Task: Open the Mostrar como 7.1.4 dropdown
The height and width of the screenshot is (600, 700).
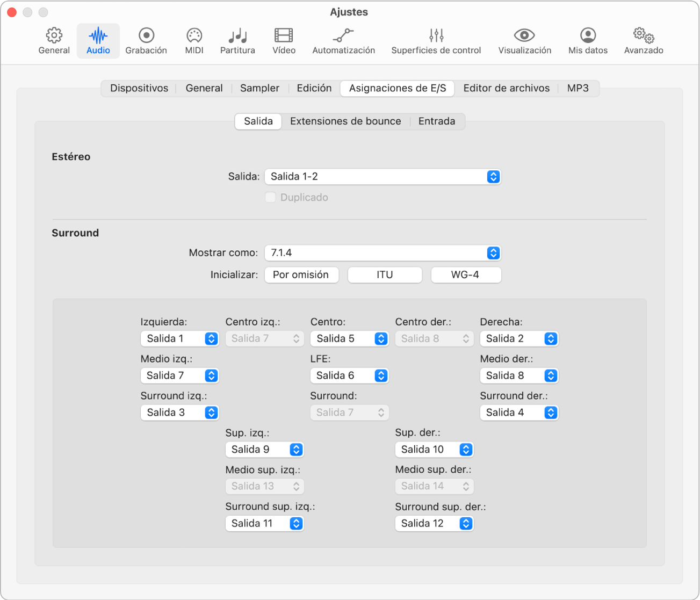Action: tap(383, 253)
